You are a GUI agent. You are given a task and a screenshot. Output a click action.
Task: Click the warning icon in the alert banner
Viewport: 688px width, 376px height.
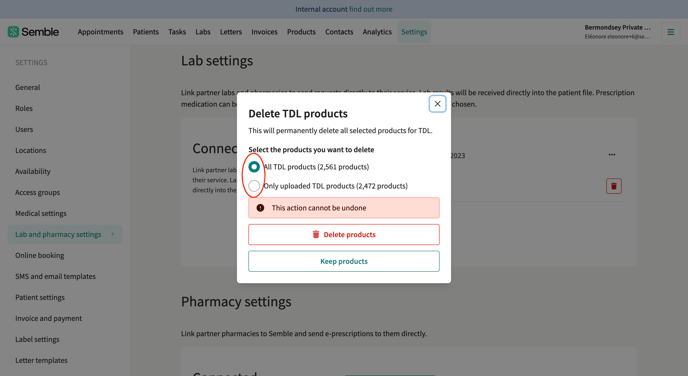tap(260, 208)
